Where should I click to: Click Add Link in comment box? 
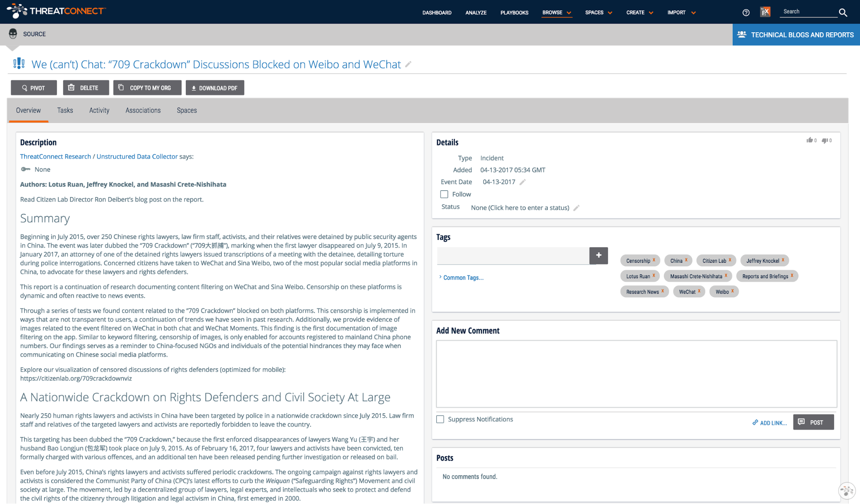(x=770, y=423)
